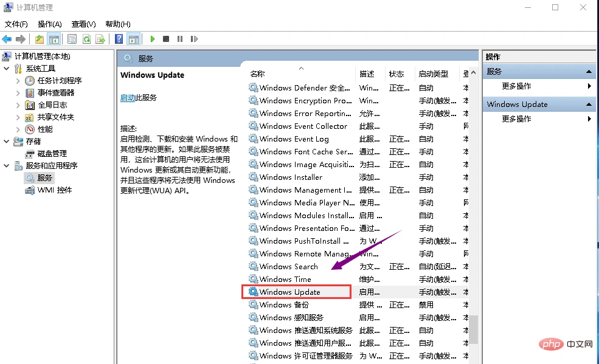
Task: Expand the 任务计划程序 tree node
Action: pyautogui.click(x=18, y=81)
